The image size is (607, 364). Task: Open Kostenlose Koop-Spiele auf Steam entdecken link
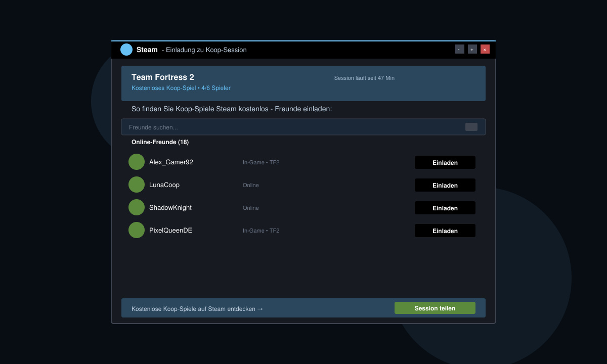pos(197,308)
